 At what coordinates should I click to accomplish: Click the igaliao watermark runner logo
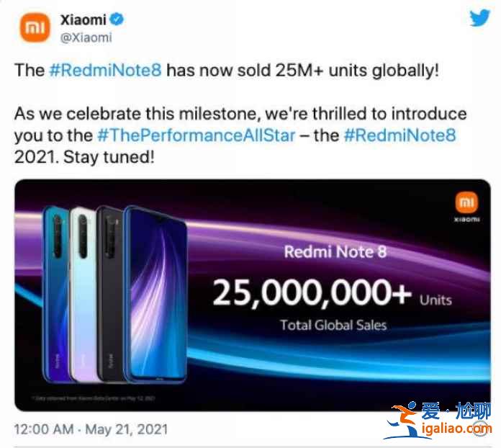(402, 421)
